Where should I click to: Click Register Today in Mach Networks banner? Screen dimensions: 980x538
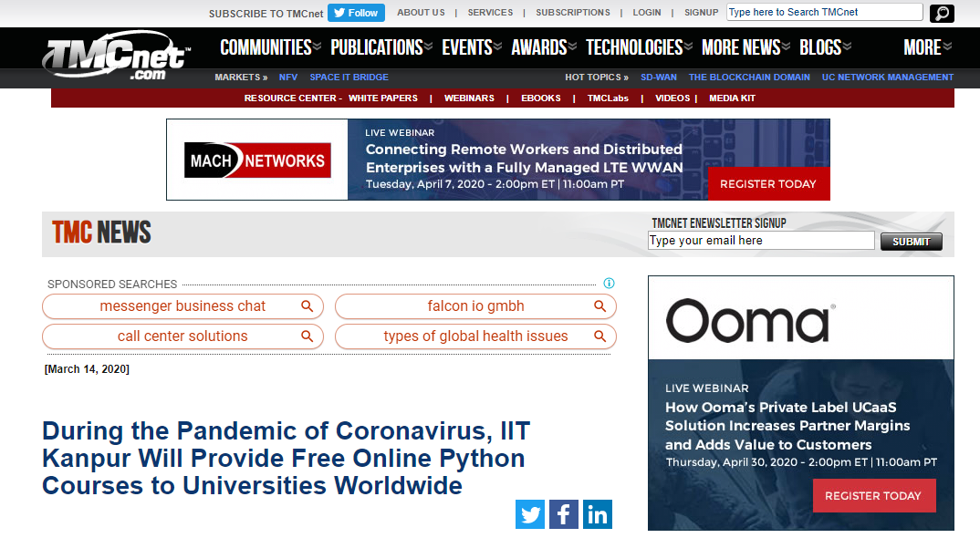(x=768, y=183)
